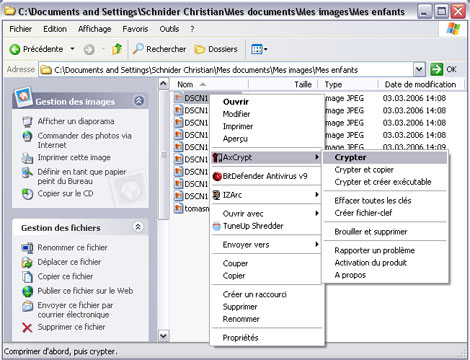Screen dimensions: 470x360
Task: Open the views mode dropdown icon
Action: coord(259,50)
